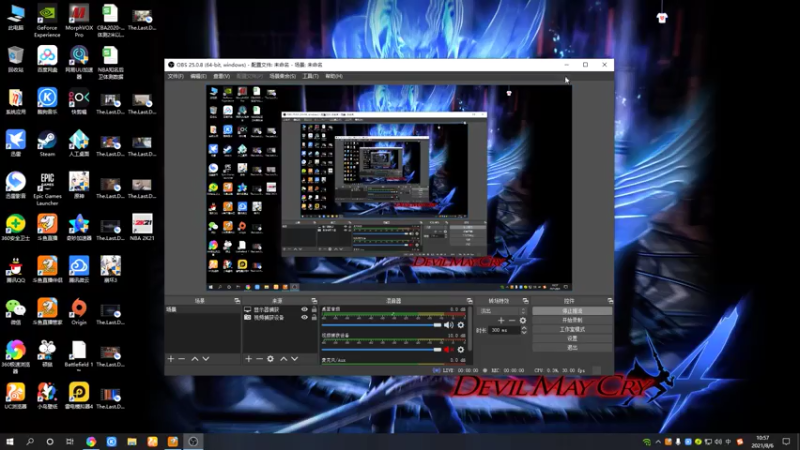This screenshot has width=800, height=450.
Task: Open the Help menu in OBS
Action: [x=334, y=76]
